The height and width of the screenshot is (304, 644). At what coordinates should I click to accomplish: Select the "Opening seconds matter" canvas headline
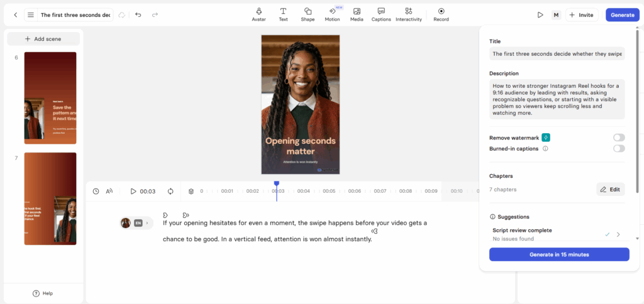(300, 146)
